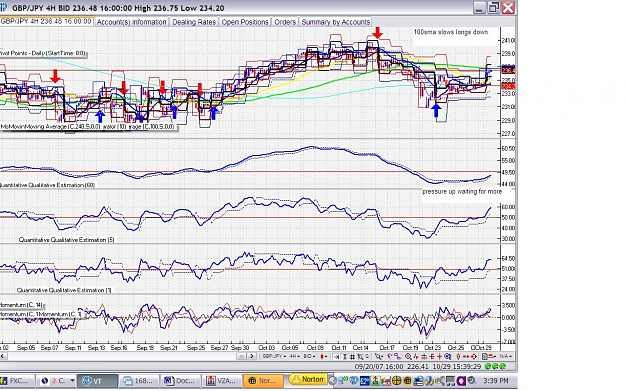Open the VZA... taskbar window

click(x=221, y=381)
